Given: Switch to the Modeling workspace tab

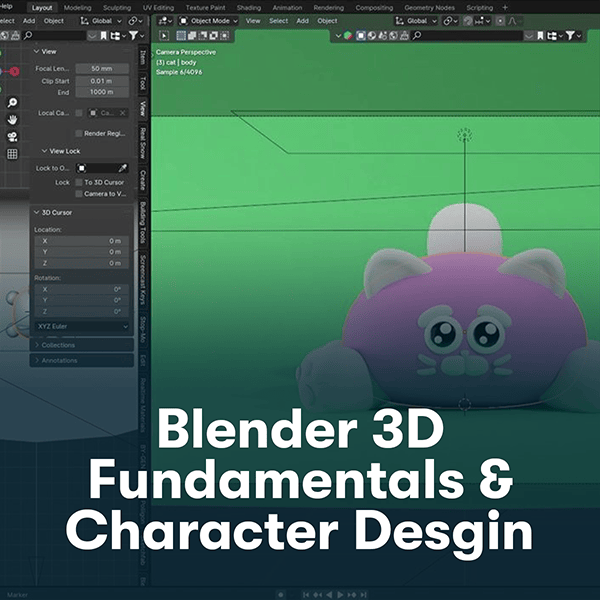Looking at the screenshot, I should 77,8.
